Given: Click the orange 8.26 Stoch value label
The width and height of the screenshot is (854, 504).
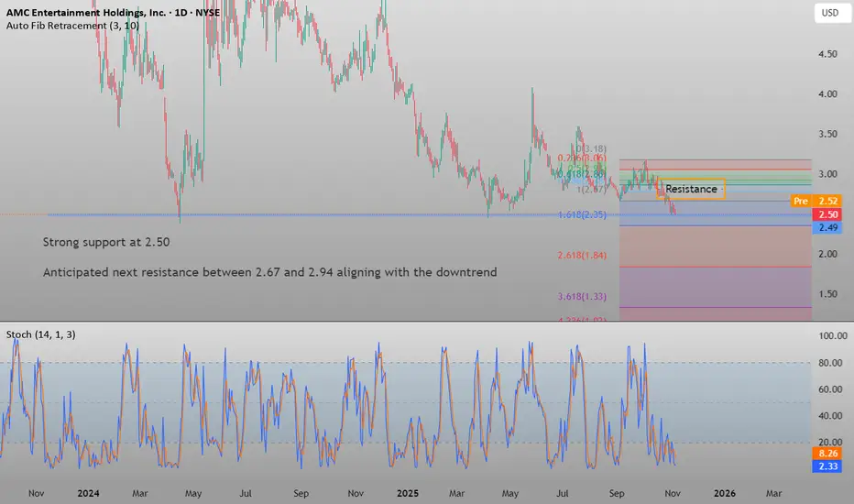Looking at the screenshot, I should tap(827, 454).
